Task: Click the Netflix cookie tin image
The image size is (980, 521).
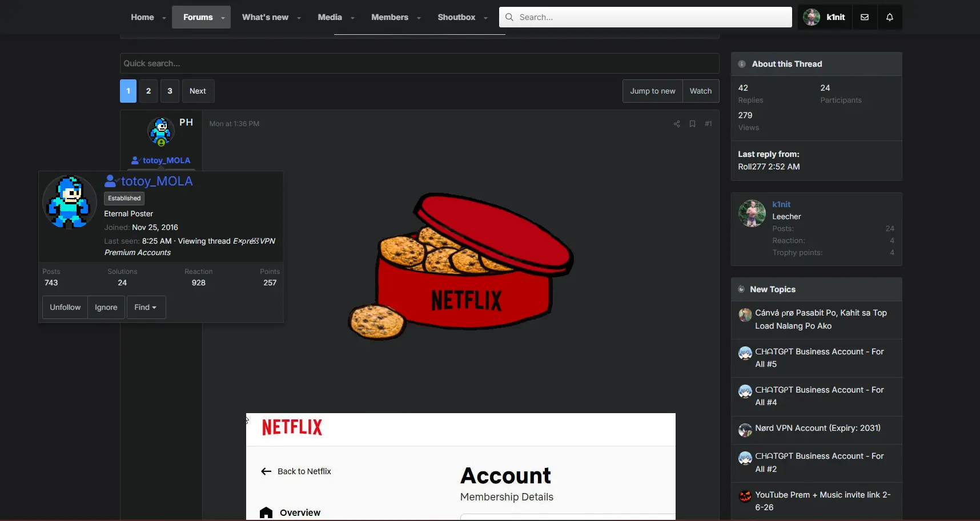Action: click(x=461, y=266)
